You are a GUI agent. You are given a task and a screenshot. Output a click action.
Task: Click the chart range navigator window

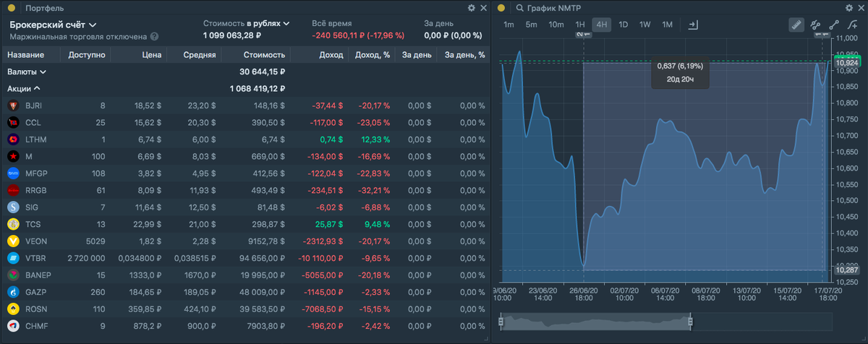coord(595,320)
